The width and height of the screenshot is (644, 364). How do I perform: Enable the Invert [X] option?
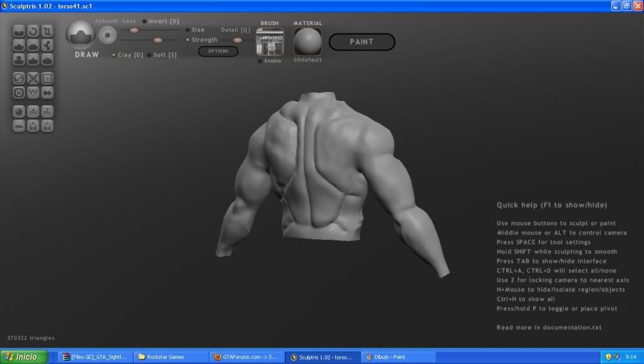tap(145, 21)
